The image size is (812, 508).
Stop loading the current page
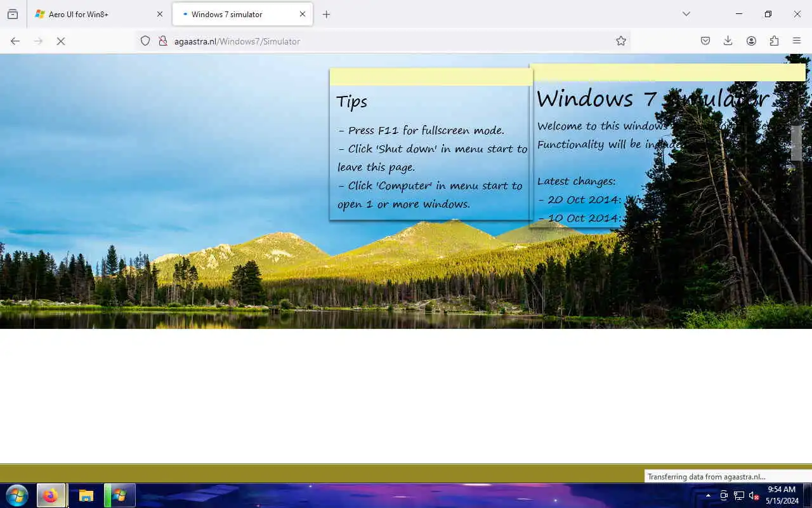[x=61, y=41]
